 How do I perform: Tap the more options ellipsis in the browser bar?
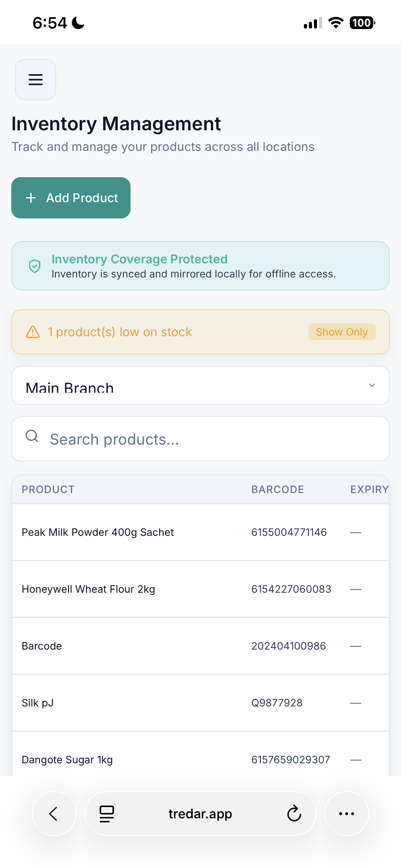[346, 814]
